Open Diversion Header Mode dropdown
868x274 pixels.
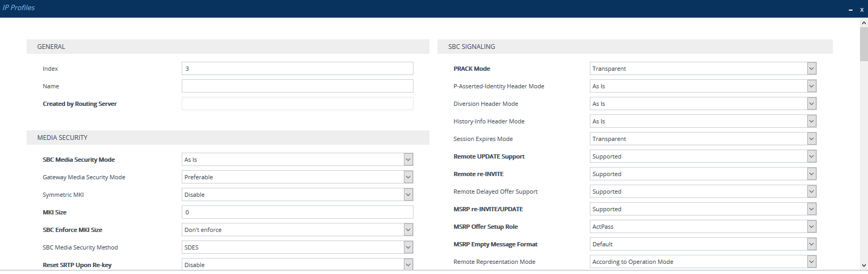point(702,104)
